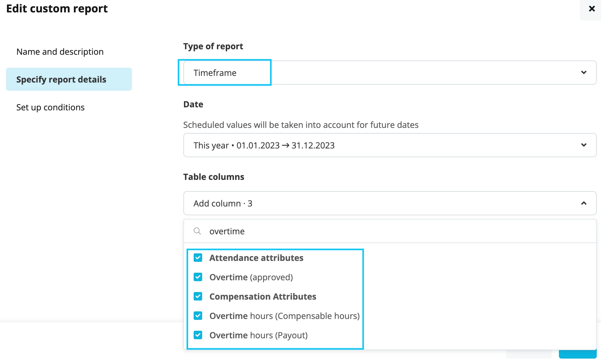This screenshot has height=364, width=601.
Task: Uncheck Overtime (approved) checkbox
Action: [x=198, y=277]
